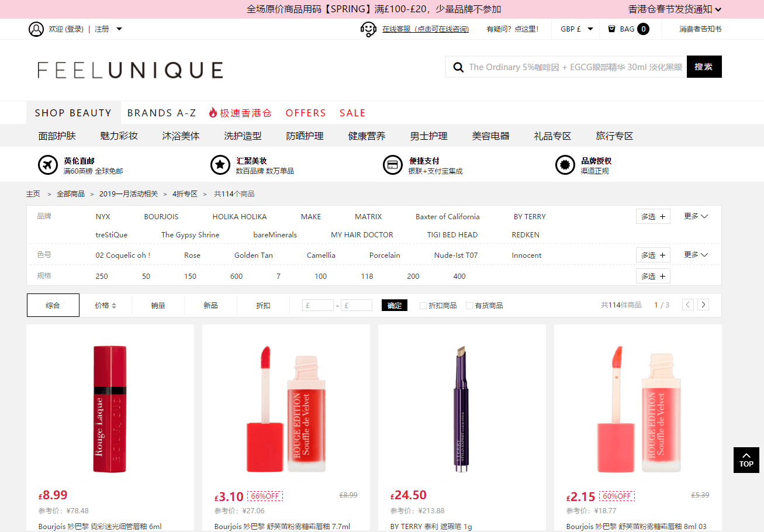The image size is (764, 532).
Task: Click the star icon for 汇聚美妆
Action: click(220, 165)
